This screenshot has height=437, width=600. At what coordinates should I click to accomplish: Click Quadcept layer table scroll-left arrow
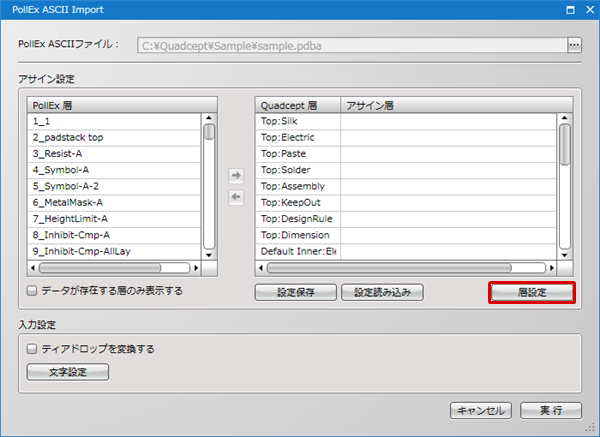click(261, 268)
